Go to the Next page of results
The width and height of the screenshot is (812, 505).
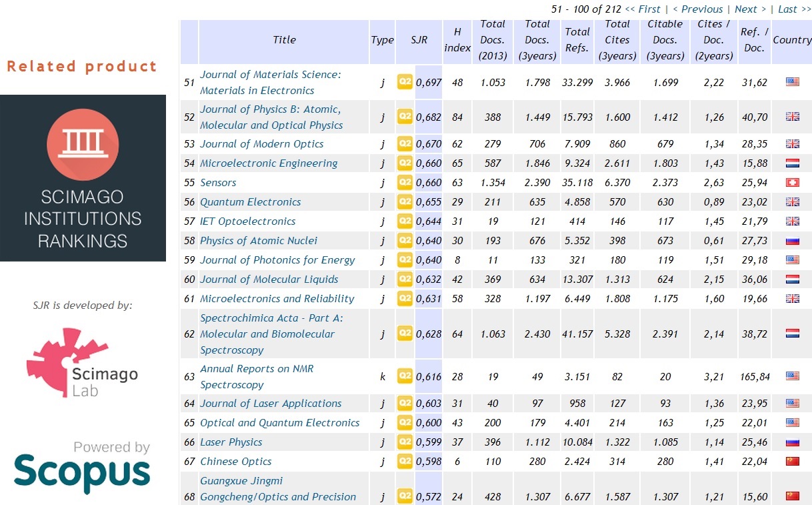750,9
